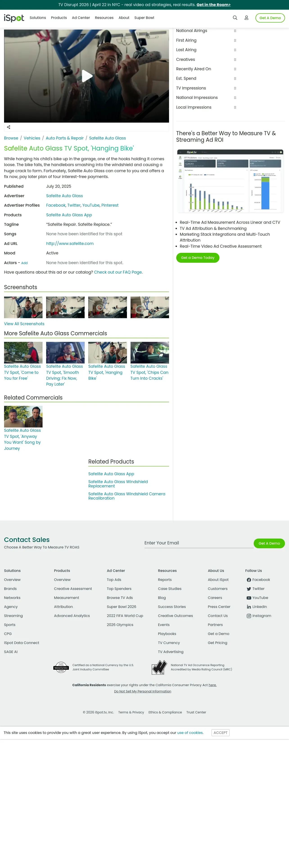
Task: Click the Facebook icon under Follow Us
Action: [x=249, y=580]
